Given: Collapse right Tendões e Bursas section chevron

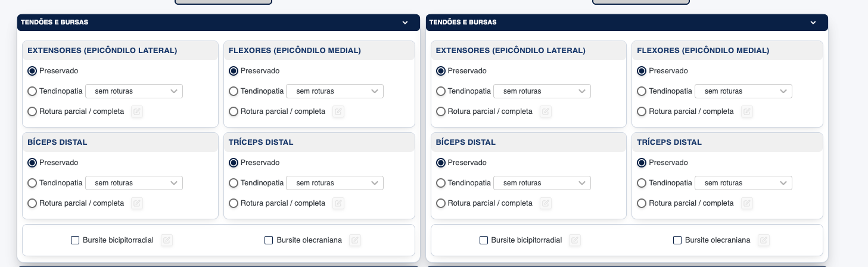Looking at the screenshot, I should tap(813, 23).
